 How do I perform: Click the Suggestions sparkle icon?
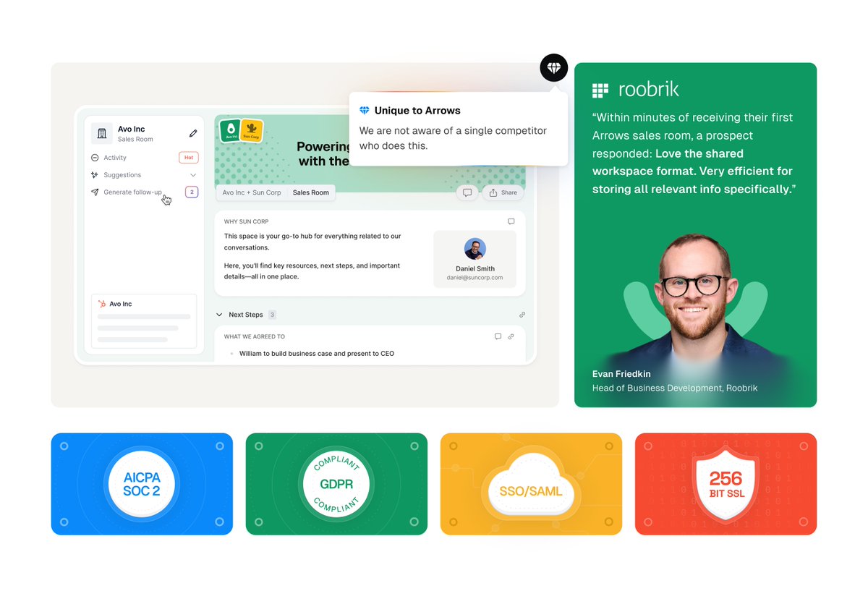click(95, 175)
